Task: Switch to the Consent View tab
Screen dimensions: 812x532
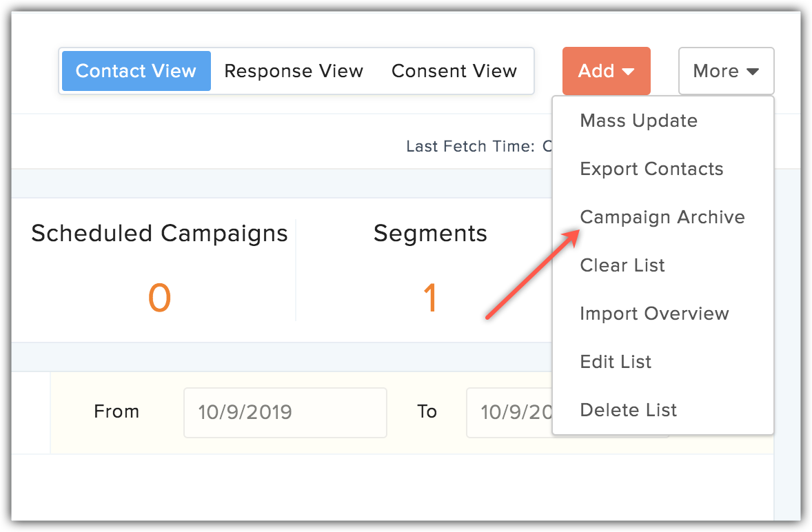Action: pos(454,70)
